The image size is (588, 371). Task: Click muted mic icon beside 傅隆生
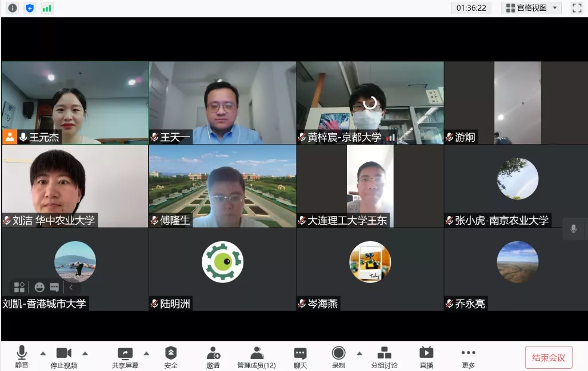click(154, 221)
